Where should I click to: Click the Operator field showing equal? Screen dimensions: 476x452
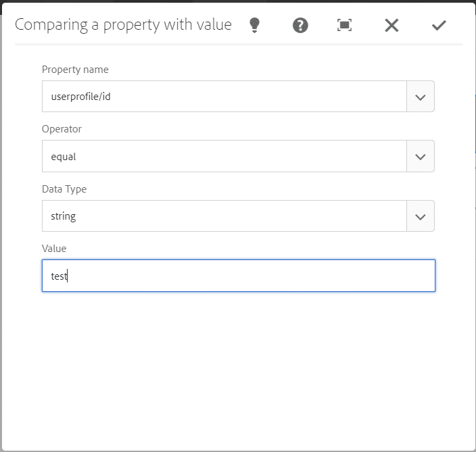224,156
